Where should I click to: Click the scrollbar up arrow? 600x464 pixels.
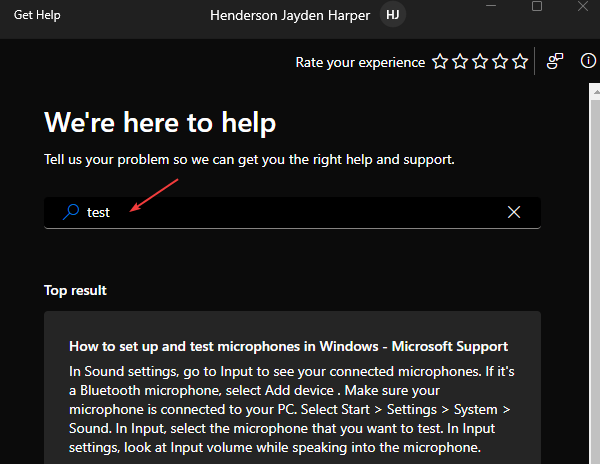tap(595, 92)
